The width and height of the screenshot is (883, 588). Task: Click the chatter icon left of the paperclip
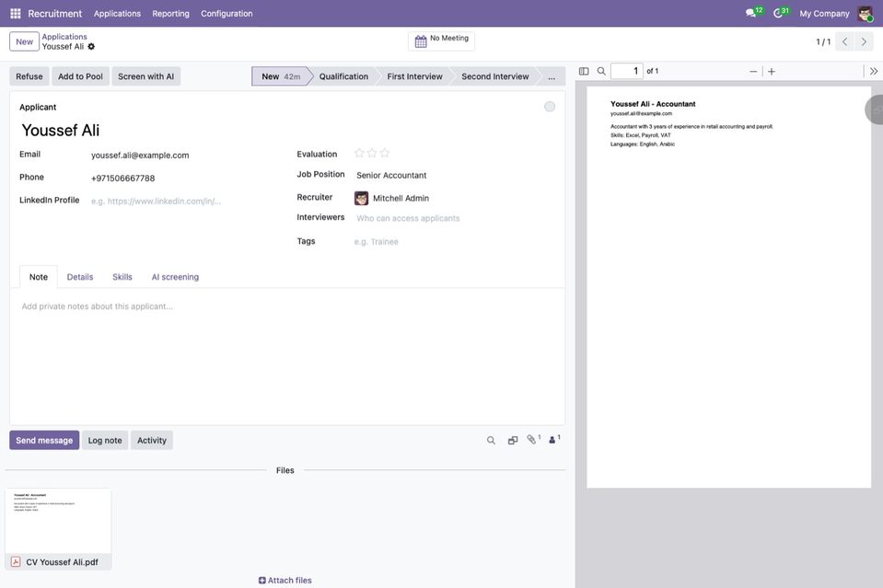pyautogui.click(x=513, y=441)
